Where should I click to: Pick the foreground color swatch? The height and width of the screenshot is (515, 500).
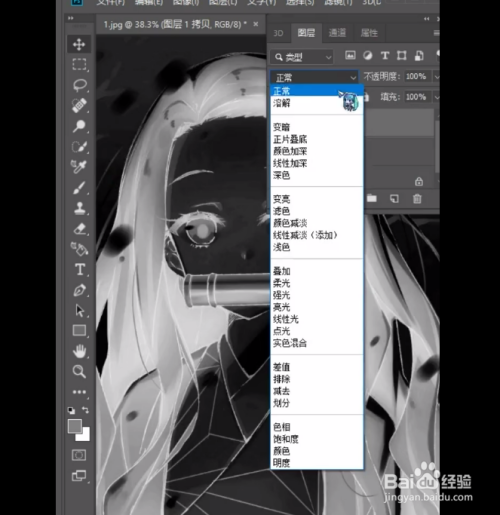click(x=74, y=426)
